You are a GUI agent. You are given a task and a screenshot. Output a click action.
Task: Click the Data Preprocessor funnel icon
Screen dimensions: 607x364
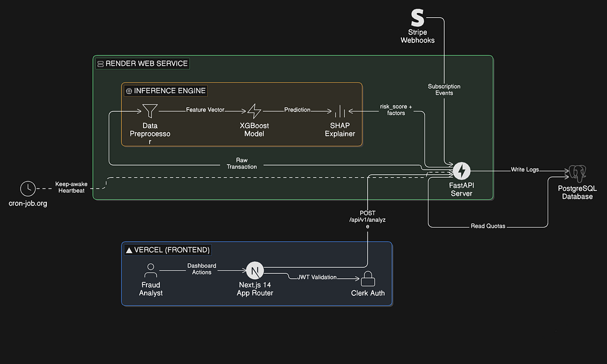pos(150,111)
